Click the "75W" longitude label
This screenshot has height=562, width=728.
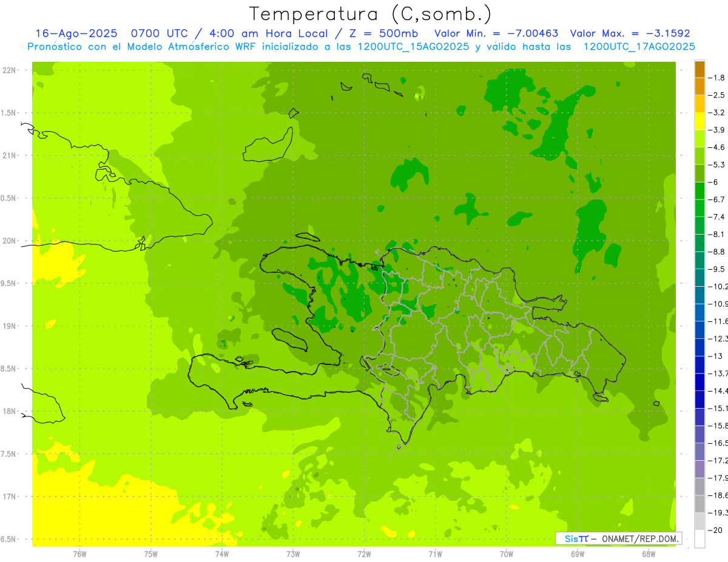(151, 554)
